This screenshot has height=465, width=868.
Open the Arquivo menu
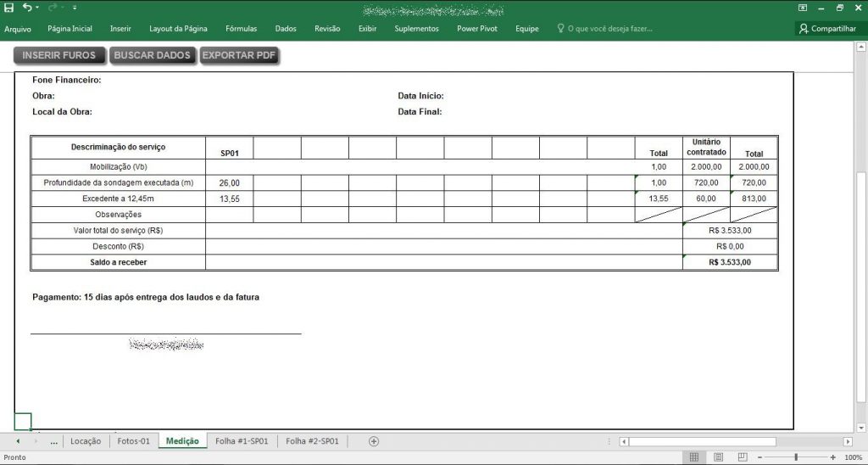tap(18, 29)
